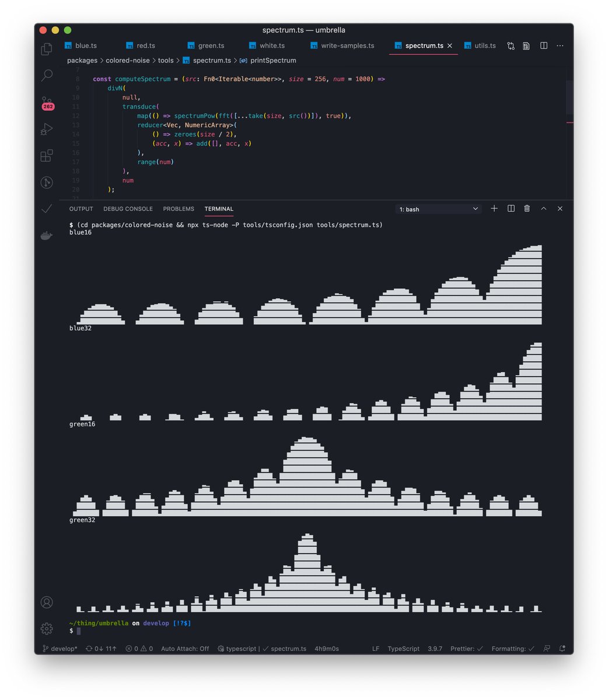Screen dimensions: 608x700
Task: Open the editor overflow menu with three dots
Action: click(560, 45)
